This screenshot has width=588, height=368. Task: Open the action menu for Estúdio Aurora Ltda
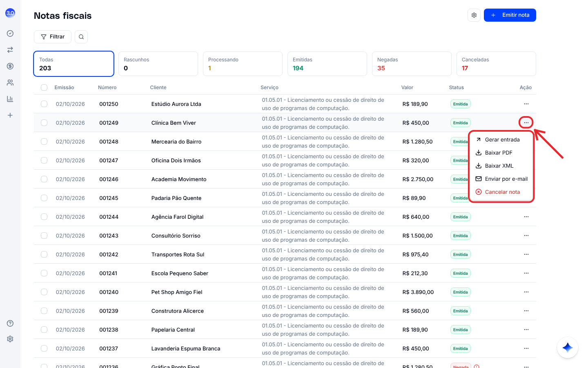(526, 104)
